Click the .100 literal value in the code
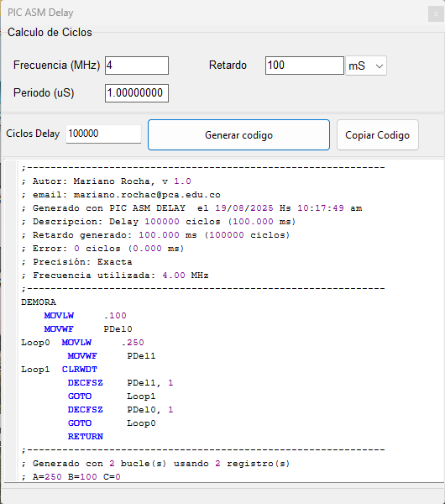Image resolution: width=445 pixels, height=504 pixels. point(115,316)
